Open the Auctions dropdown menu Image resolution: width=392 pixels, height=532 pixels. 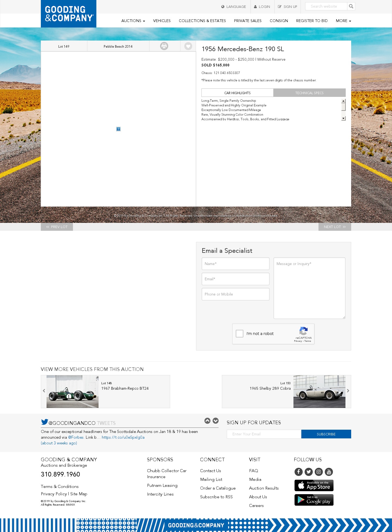click(x=133, y=21)
